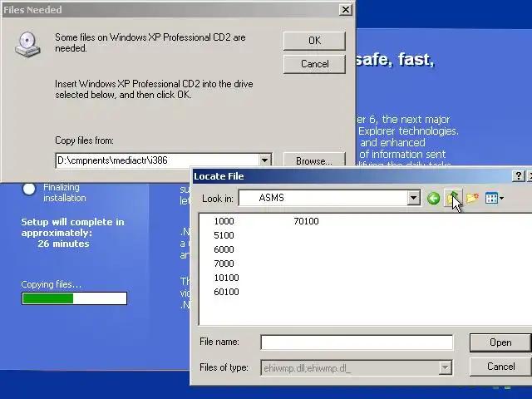
Task: Open the Files of type dropdown
Action: click(445, 367)
